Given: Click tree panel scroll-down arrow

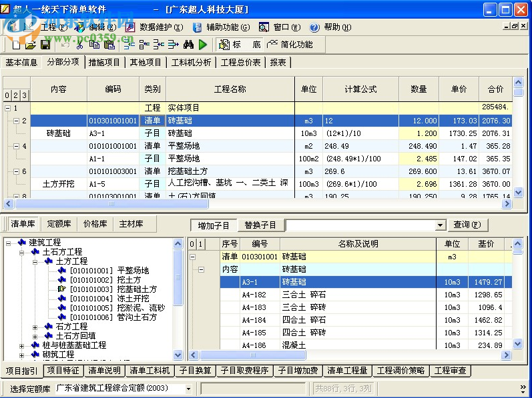Looking at the screenshot, I should tap(178, 355).
